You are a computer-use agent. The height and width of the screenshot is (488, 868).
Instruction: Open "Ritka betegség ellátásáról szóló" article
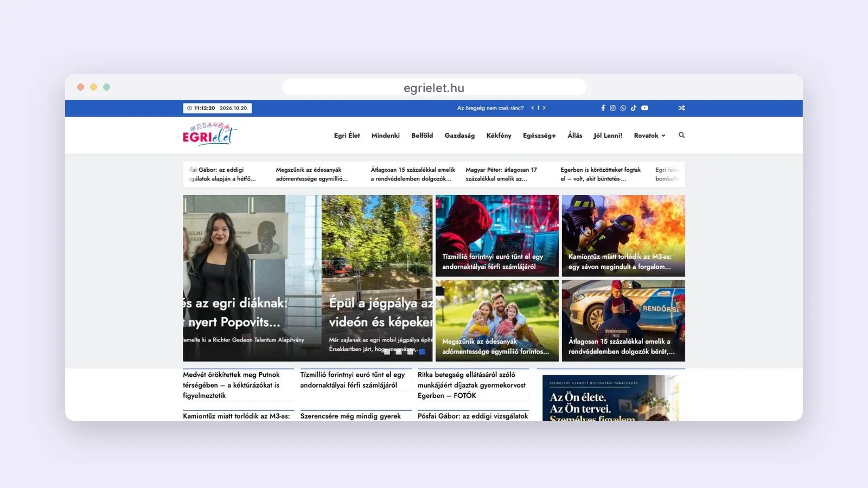472,385
